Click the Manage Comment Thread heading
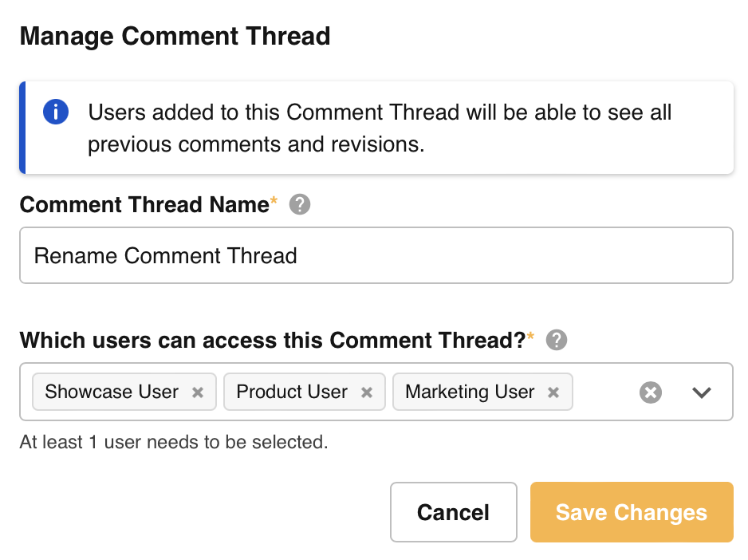 175,36
